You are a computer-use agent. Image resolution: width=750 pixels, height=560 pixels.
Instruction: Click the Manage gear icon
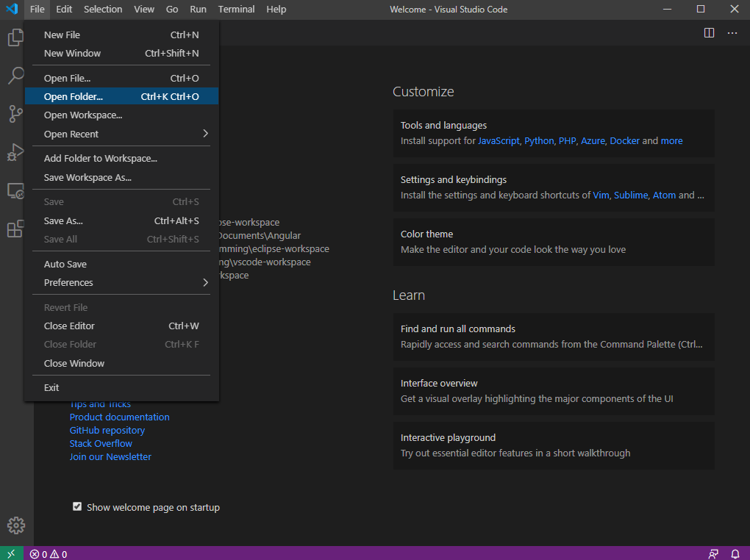[x=15, y=525]
